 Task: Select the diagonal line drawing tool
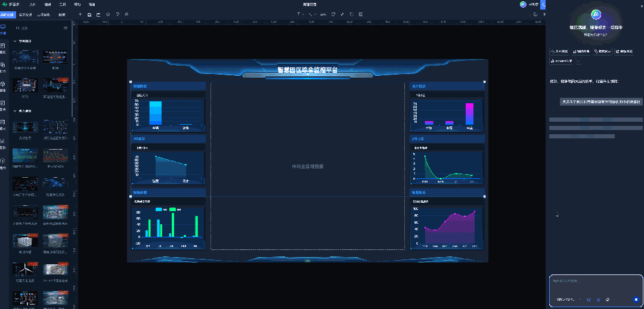click(x=310, y=14)
